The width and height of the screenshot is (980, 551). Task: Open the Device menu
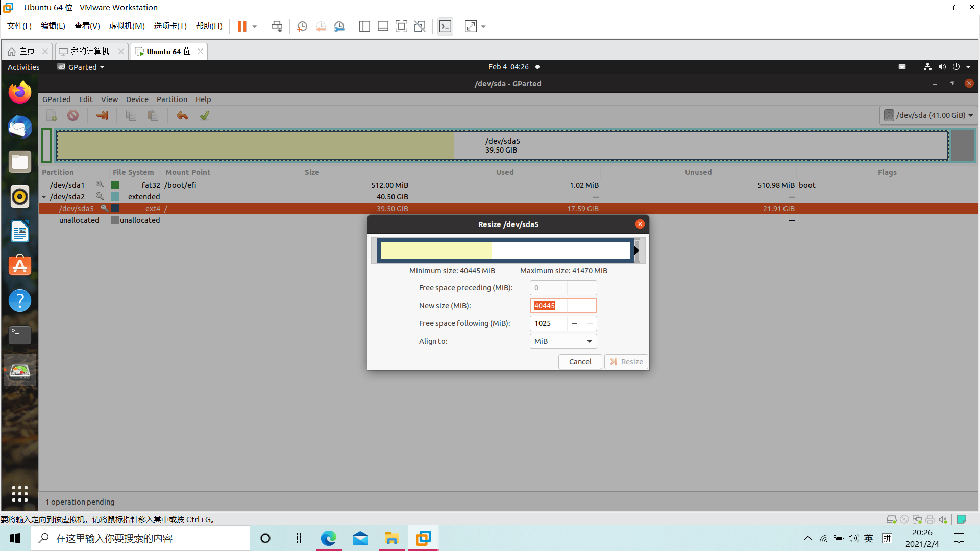coord(137,99)
